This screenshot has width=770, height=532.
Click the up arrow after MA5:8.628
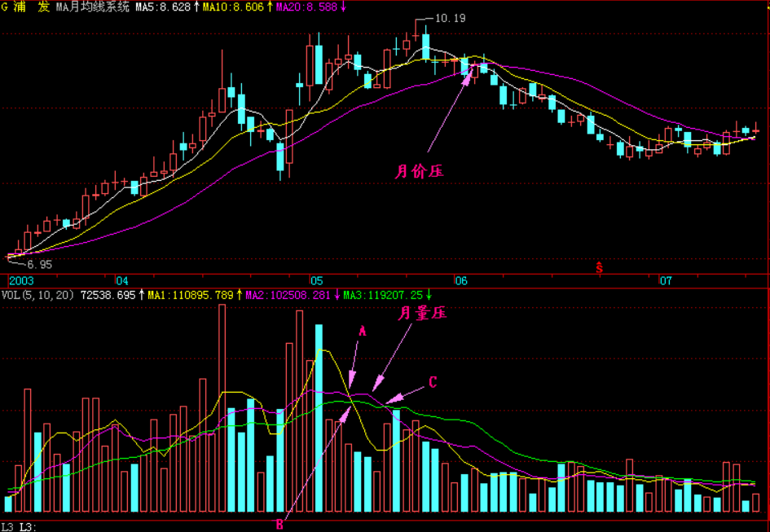pyautogui.click(x=196, y=7)
